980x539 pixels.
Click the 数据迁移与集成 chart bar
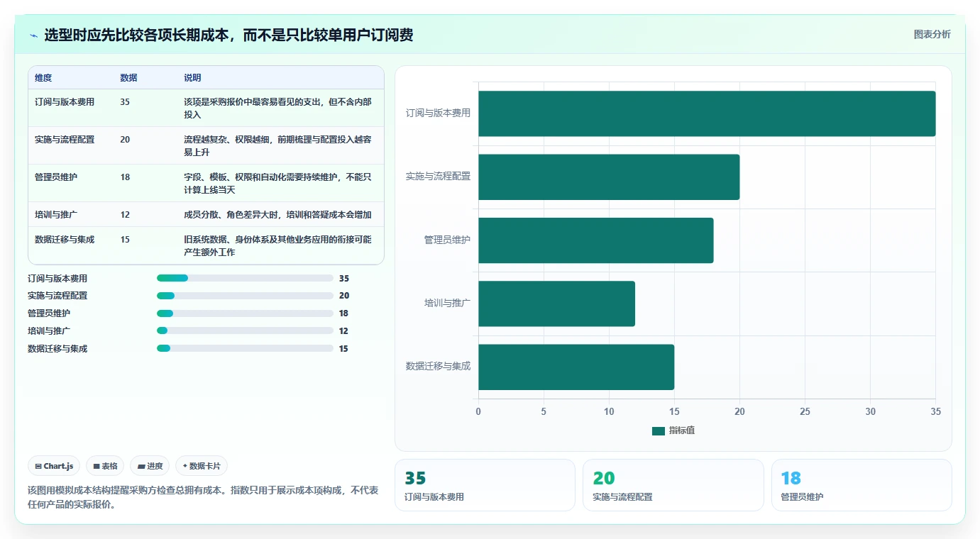tap(576, 367)
